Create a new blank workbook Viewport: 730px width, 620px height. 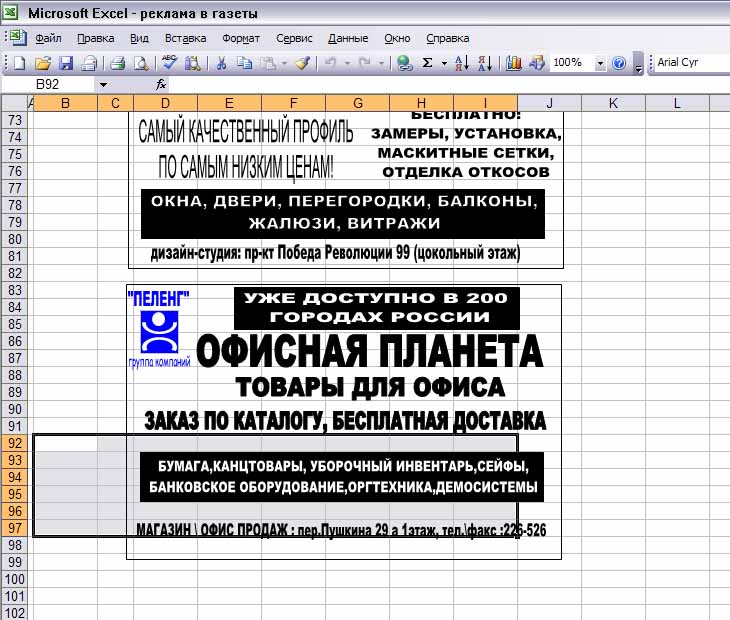[x=19, y=63]
